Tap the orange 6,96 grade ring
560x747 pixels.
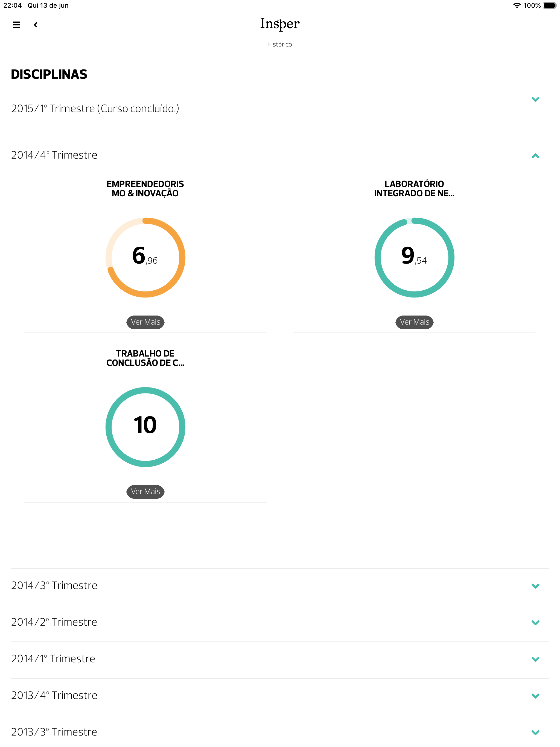tap(145, 257)
